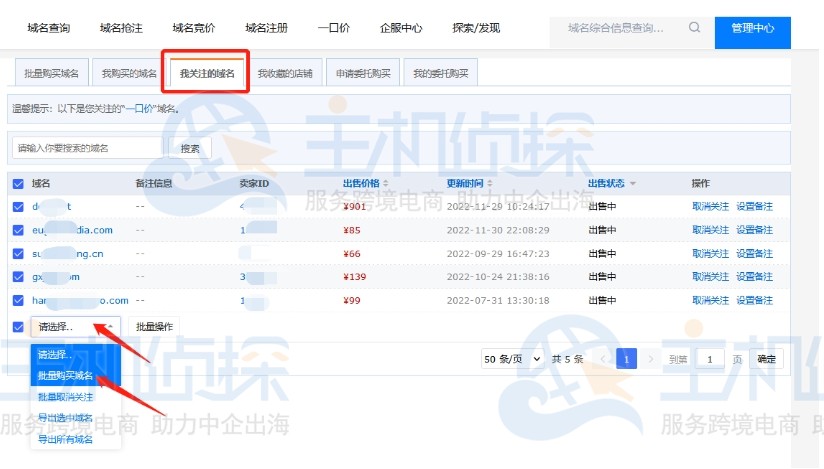Click 设置备注 for the ¥901 row
Viewport: 824px width, 469px height.
click(754, 207)
